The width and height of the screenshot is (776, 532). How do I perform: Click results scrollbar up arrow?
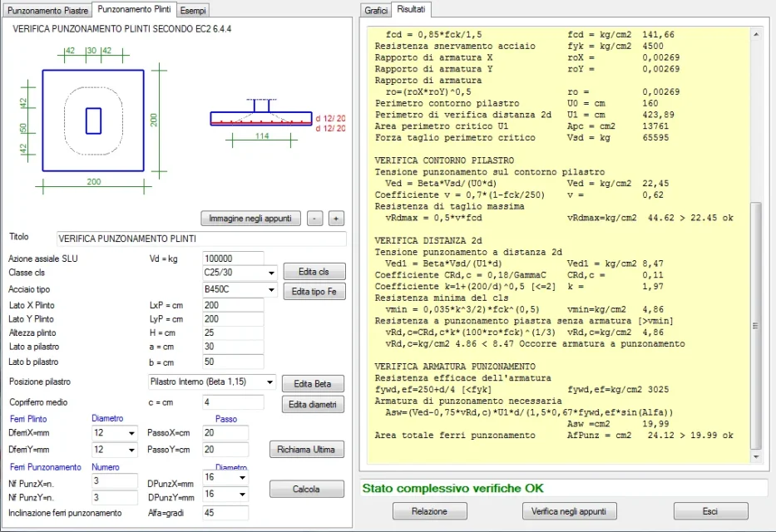(756, 35)
